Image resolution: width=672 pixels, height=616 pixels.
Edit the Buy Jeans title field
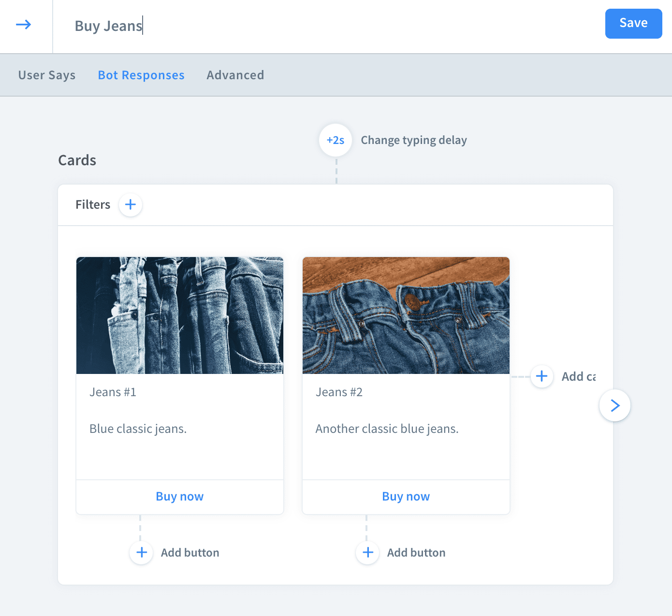109,26
